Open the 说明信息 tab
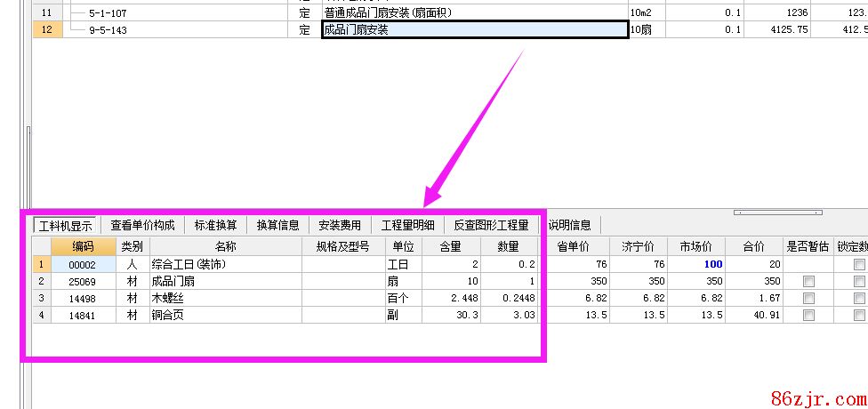The image size is (868, 409). [569, 225]
